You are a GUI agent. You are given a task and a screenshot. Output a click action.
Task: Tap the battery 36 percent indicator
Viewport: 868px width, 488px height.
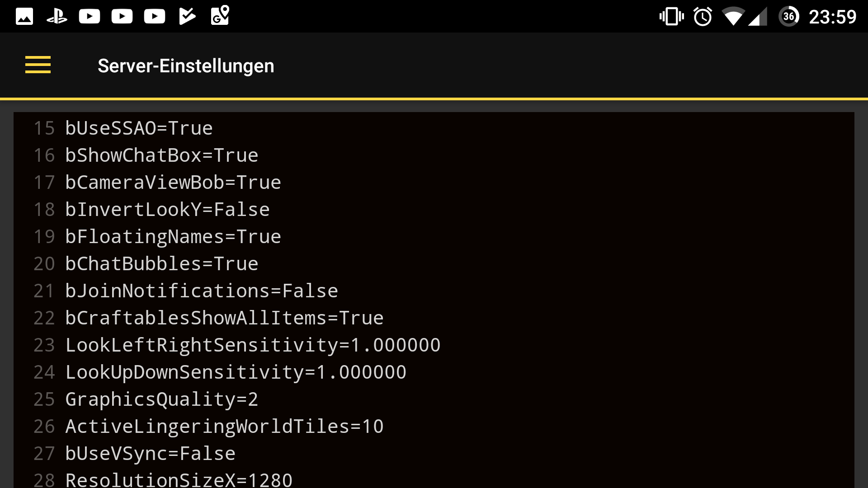point(789,17)
